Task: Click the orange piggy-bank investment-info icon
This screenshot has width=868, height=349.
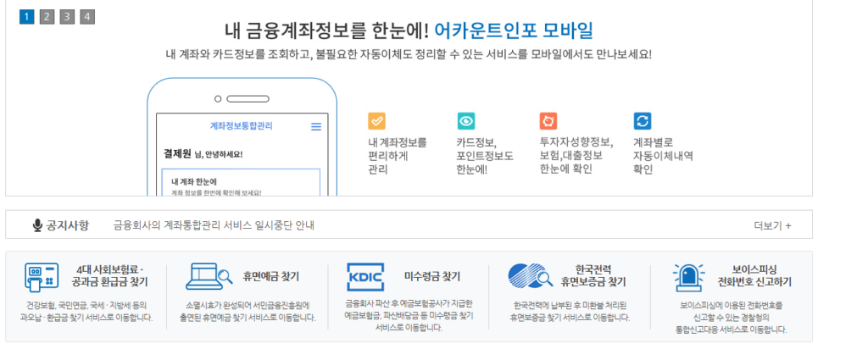Action: [x=548, y=120]
